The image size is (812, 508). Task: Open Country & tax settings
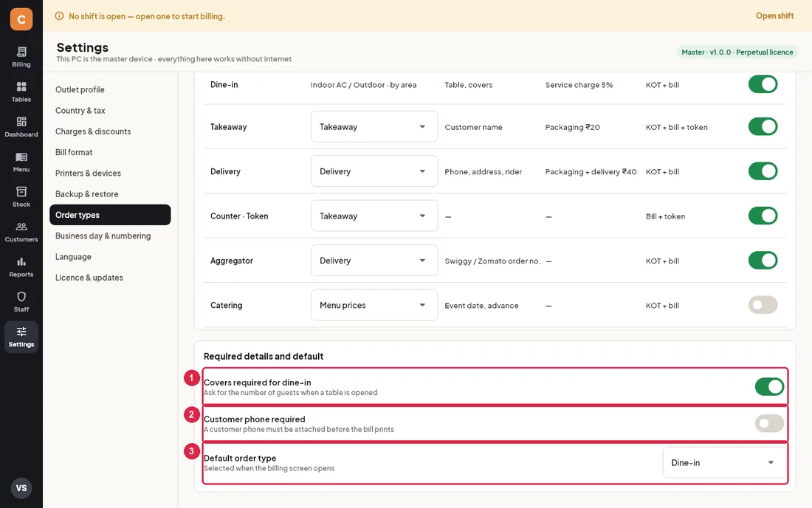pyautogui.click(x=110, y=110)
